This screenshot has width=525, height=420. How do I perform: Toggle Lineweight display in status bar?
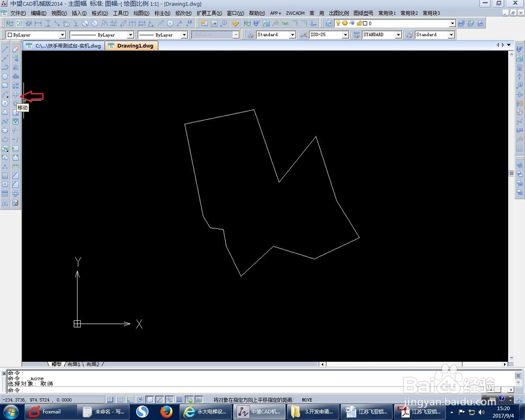179,400
